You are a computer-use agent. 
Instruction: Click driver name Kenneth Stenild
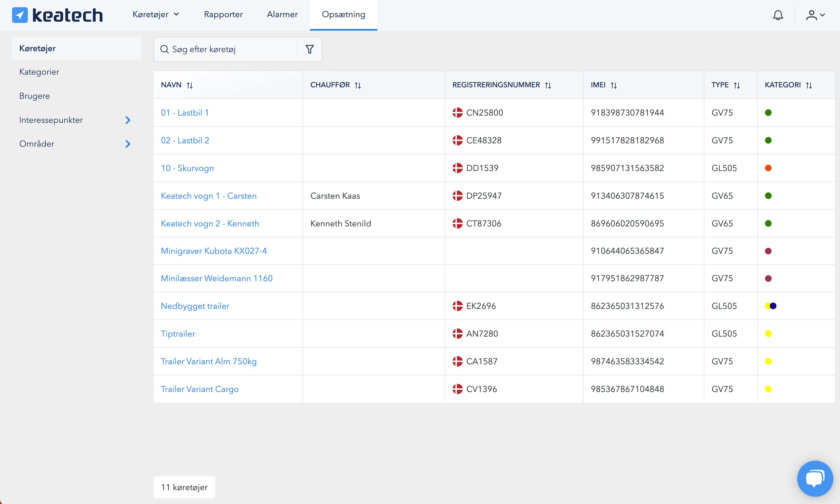click(x=340, y=223)
